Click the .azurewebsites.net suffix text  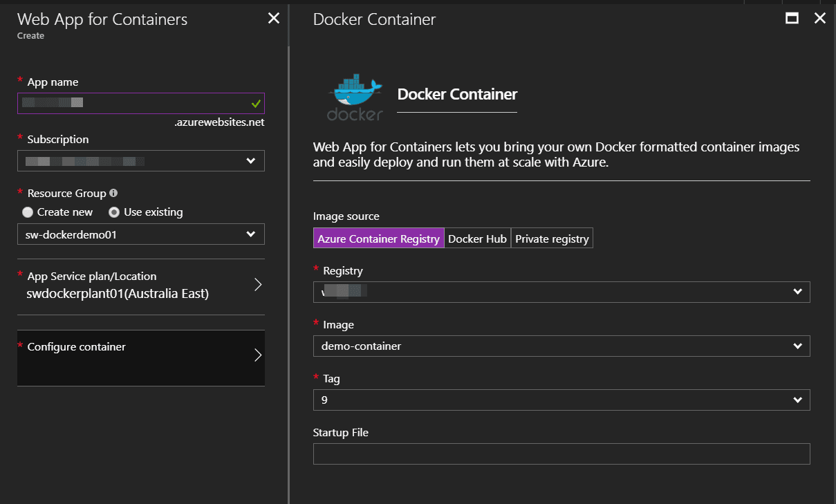click(x=220, y=122)
